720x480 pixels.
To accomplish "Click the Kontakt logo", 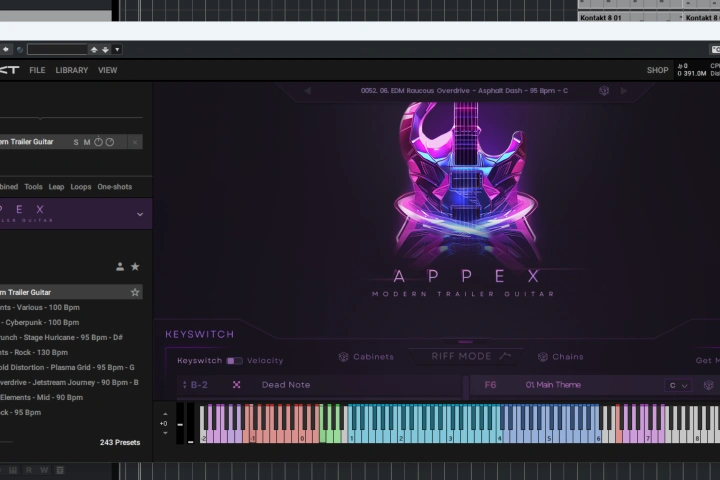I will point(9,70).
